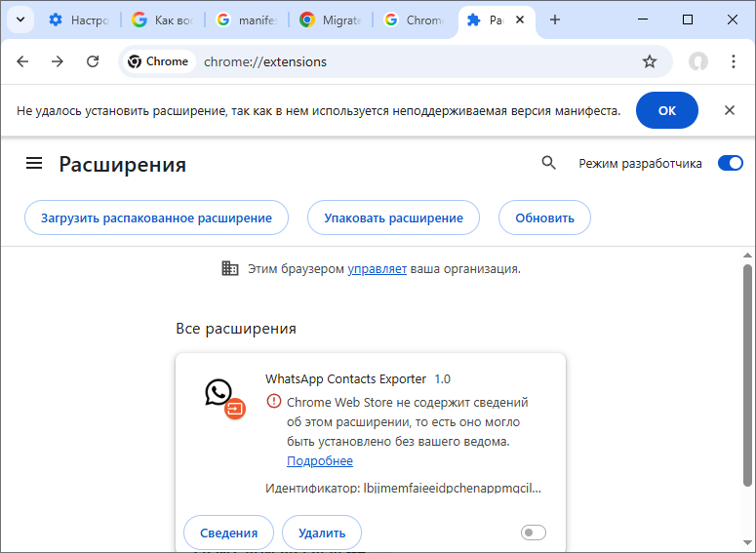Click scrollbar down arrow
756x553 pixels.
coord(747,543)
